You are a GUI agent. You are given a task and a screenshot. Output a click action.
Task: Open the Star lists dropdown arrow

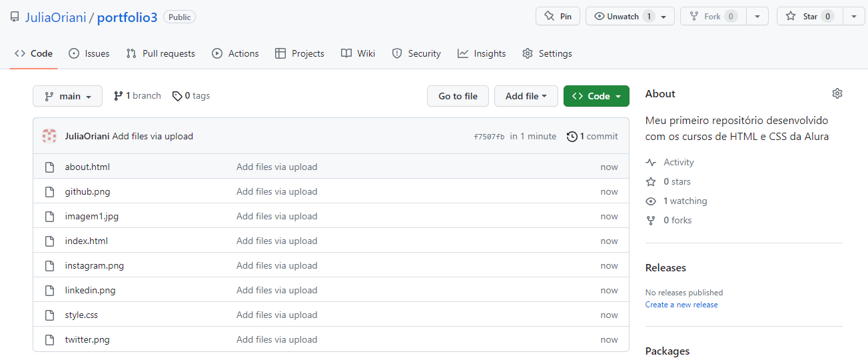(854, 17)
